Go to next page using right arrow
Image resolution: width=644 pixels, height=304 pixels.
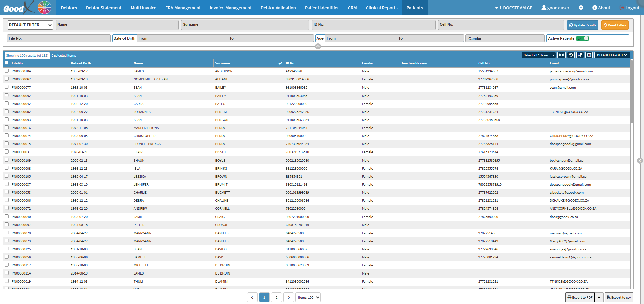[289, 297]
